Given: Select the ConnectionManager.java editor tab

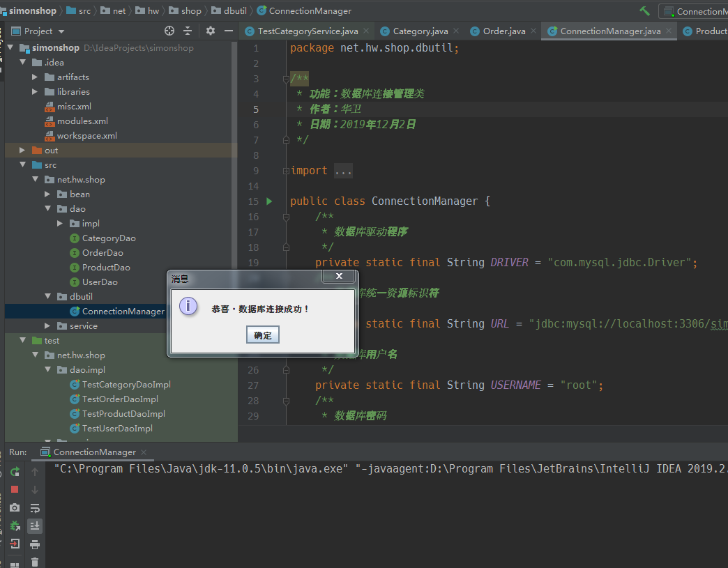Looking at the screenshot, I should pos(610,31).
